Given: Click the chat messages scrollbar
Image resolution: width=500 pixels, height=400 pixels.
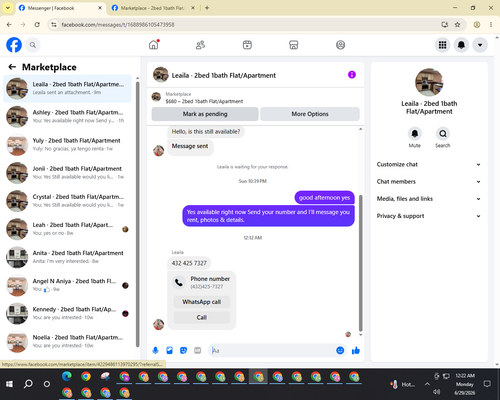Looking at the screenshot, I should [360, 263].
